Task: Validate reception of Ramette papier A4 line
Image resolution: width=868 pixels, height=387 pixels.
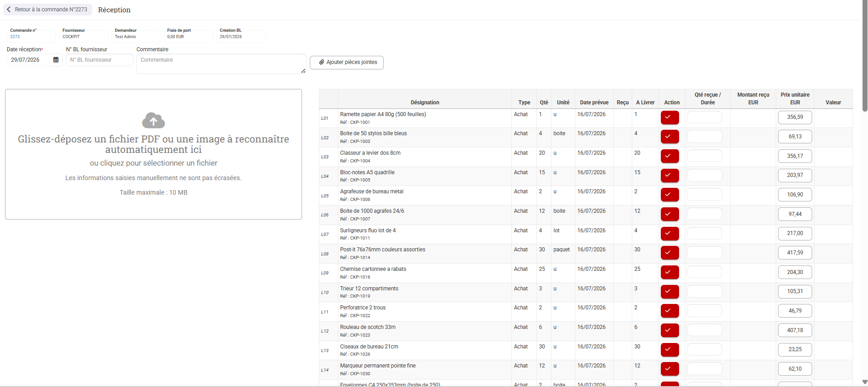Action: (x=670, y=118)
